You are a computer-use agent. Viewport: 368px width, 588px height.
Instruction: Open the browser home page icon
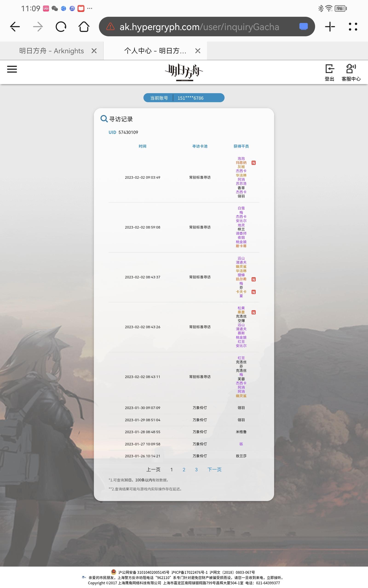(x=84, y=27)
